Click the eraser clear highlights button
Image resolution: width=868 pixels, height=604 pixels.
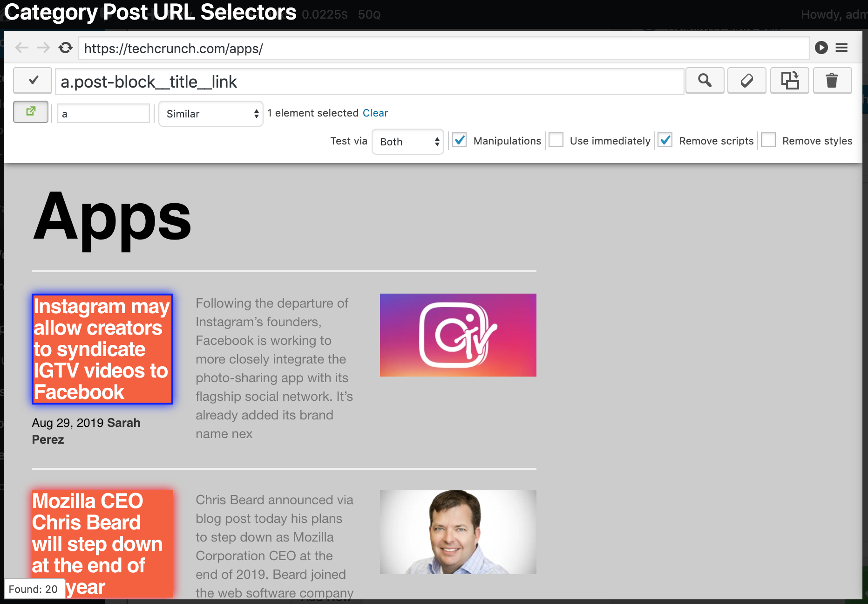747,81
